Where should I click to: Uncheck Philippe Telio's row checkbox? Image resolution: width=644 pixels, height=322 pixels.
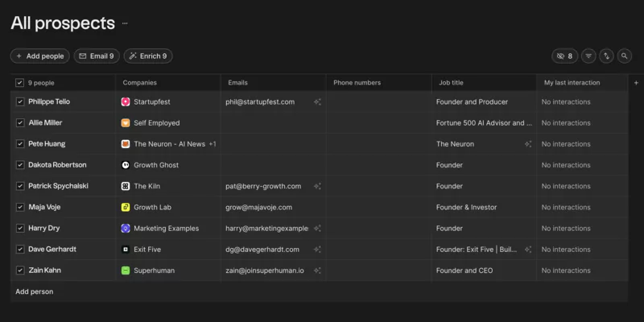tap(19, 102)
